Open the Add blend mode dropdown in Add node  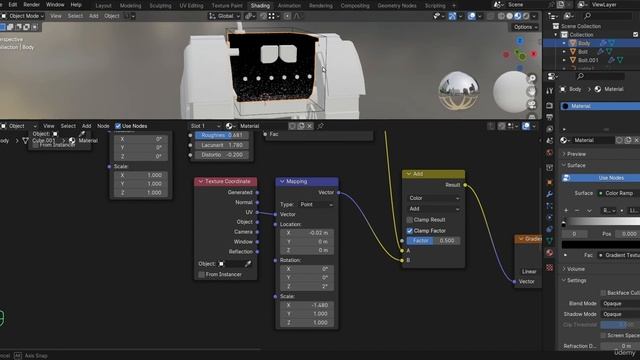[x=434, y=209]
